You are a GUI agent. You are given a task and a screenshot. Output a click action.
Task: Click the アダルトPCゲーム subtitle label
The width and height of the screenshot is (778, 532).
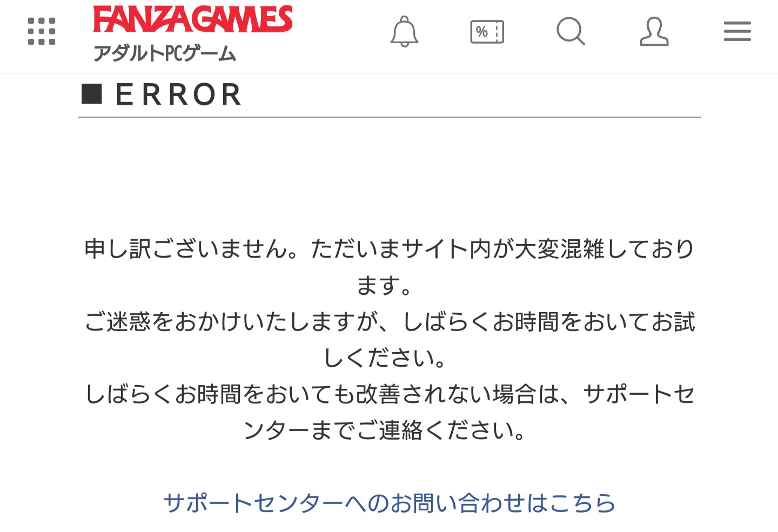tap(165, 53)
